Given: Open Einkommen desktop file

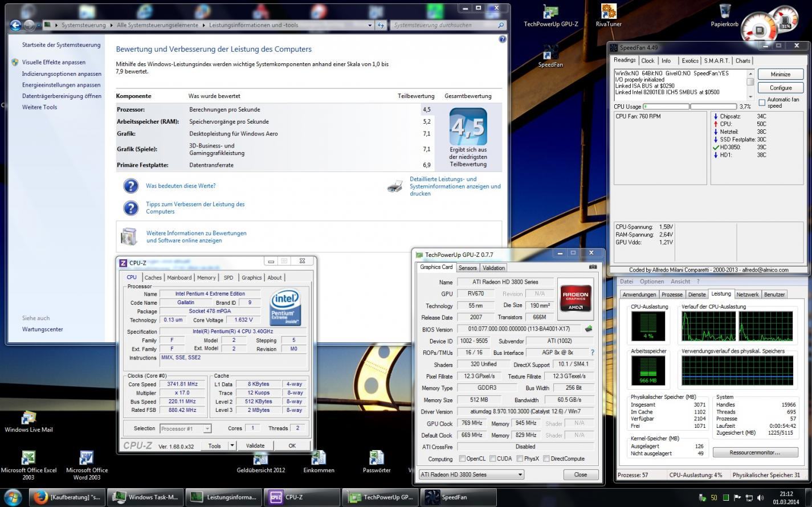Looking at the screenshot, I should point(319,462).
